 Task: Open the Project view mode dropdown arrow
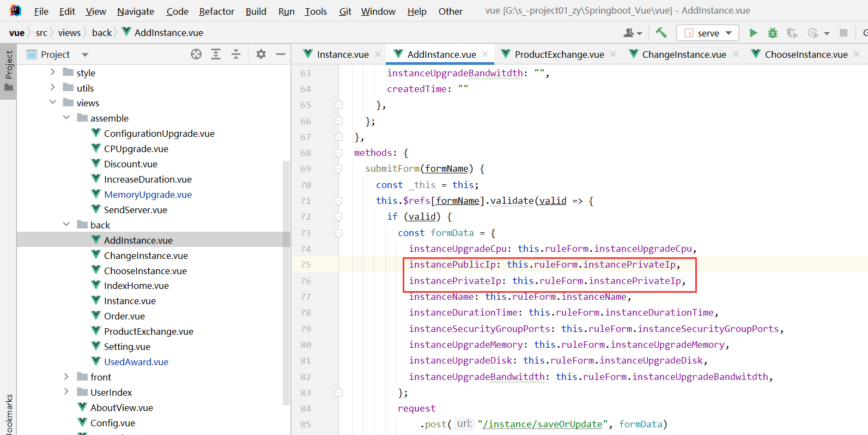pos(85,55)
